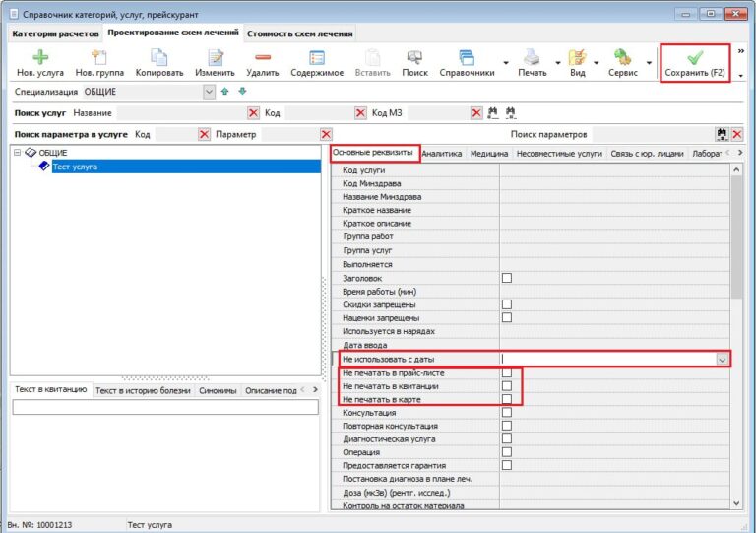Save changes with Сохранить (F2)

coord(695,64)
